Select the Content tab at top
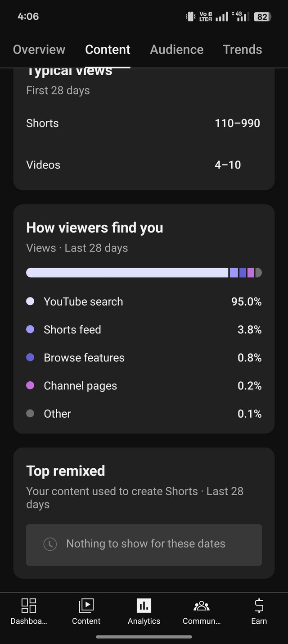The image size is (288, 644). coord(108,50)
